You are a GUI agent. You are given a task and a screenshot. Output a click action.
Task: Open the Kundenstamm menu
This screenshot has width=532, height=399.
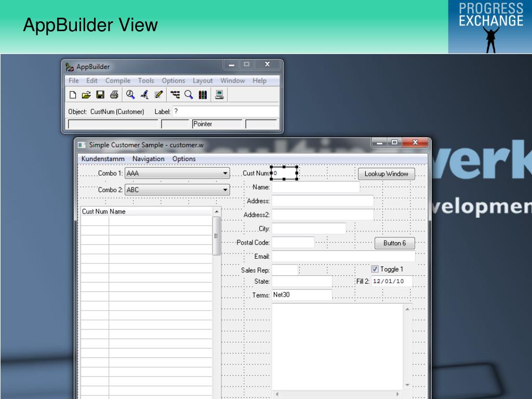(103, 159)
